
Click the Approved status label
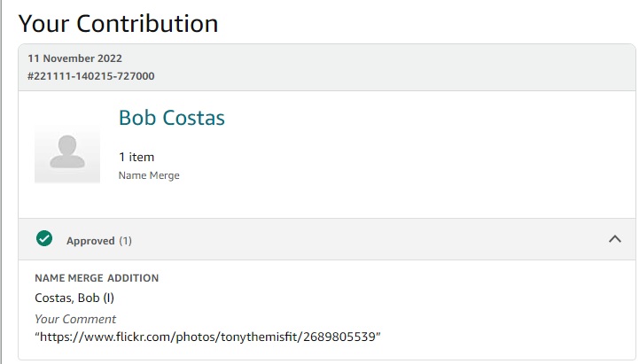[x=90, y=241]
